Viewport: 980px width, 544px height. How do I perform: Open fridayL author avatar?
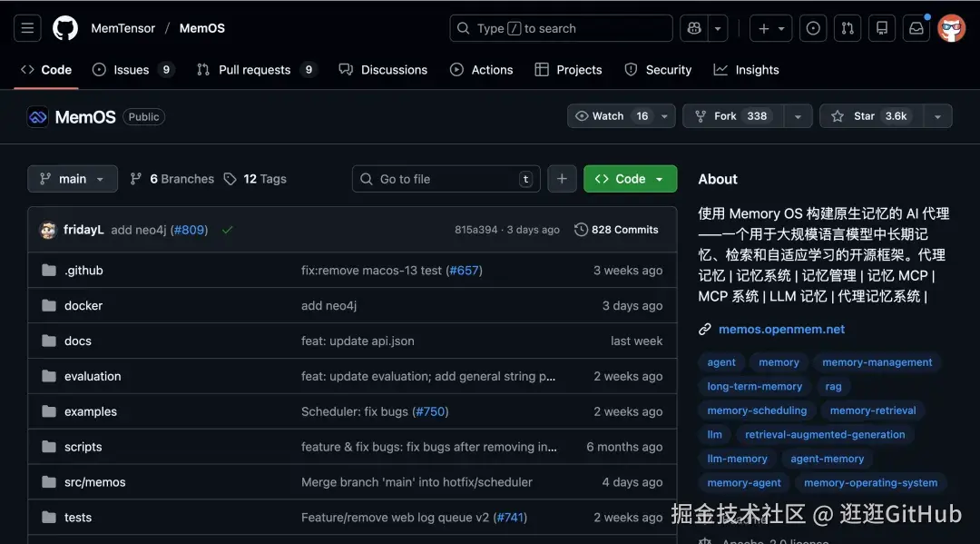pos(48,230)
